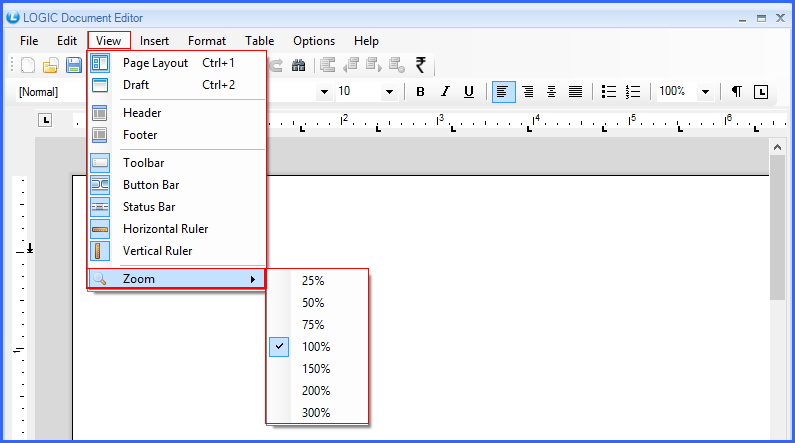Screen dimensions: 795x443
Task: Click the binoculars Find icon
Action: (299, 65)
